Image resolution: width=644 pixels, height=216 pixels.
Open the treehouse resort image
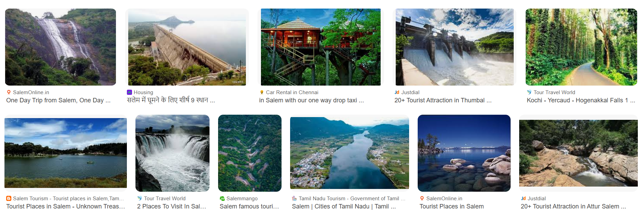[x=321, y=47]
